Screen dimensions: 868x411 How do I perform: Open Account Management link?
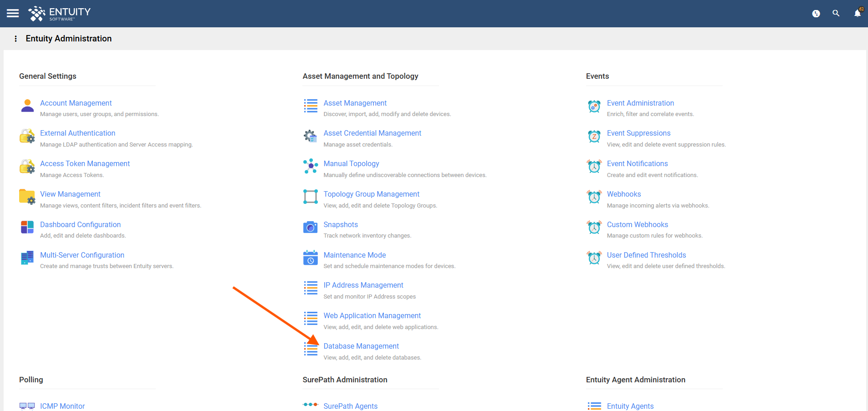tap(76, 103)
